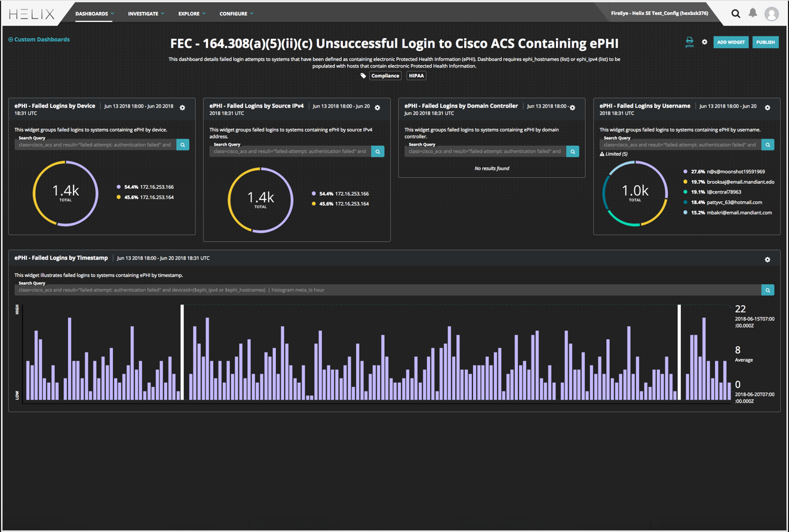Click the Device widget search query field
Screen dimensions: 789x532
96,144
